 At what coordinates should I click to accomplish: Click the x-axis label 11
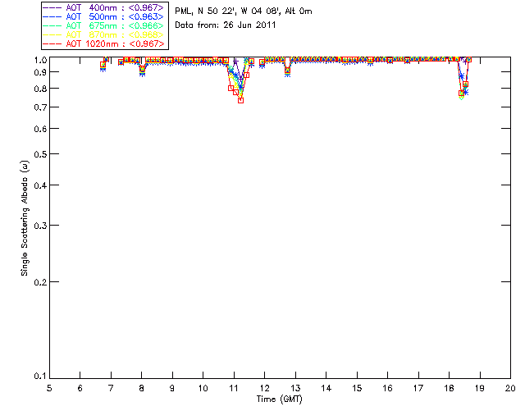point(234,389)
